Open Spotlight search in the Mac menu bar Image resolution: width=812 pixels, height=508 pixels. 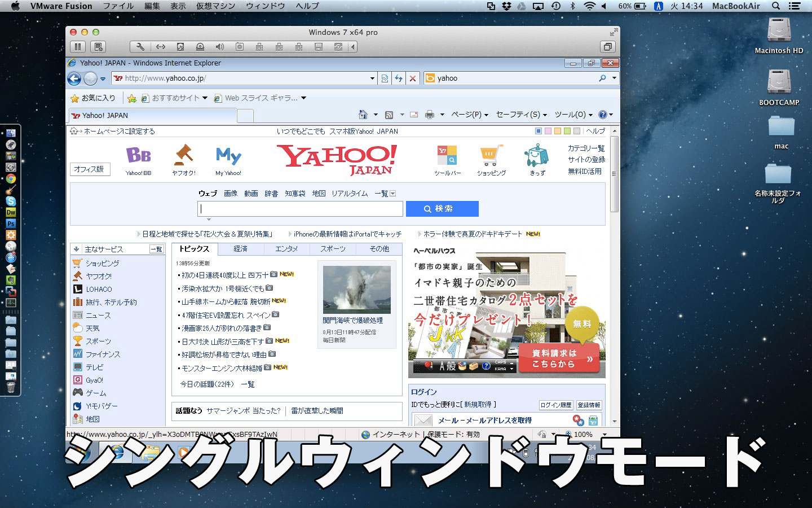coord(776,6)
